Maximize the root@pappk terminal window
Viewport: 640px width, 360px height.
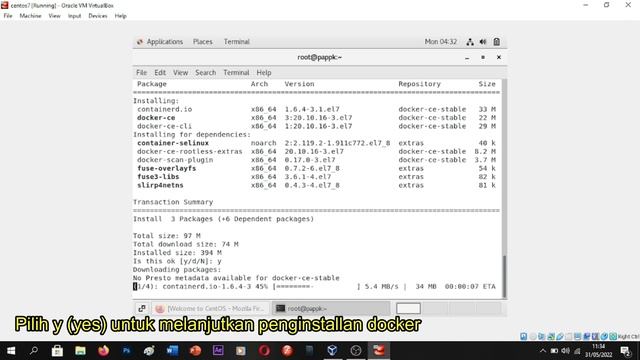(483, 58)
